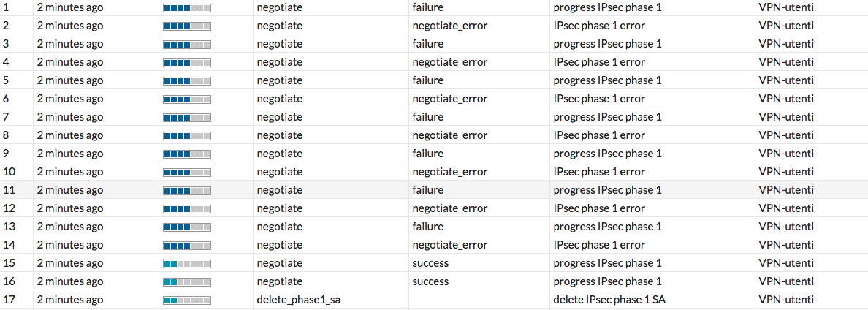
Task: Click the severity level bar in row 4
Action: coord(187,62)
